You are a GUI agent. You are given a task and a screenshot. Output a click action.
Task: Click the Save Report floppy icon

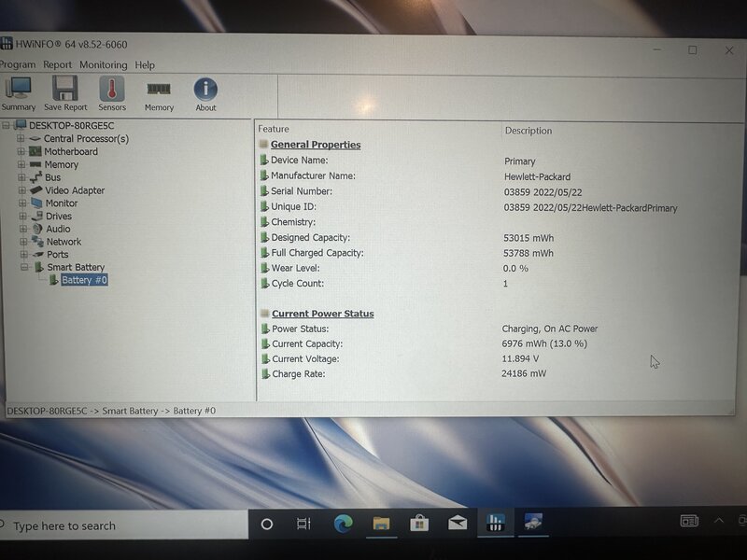pyautogui.click(x=65, y=94)
